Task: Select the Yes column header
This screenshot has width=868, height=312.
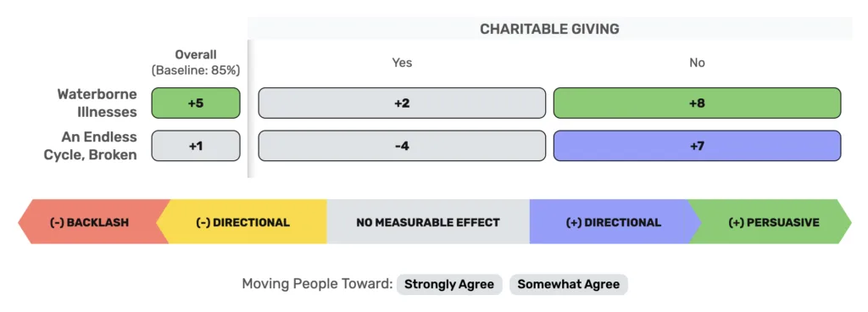Action: 402,63
